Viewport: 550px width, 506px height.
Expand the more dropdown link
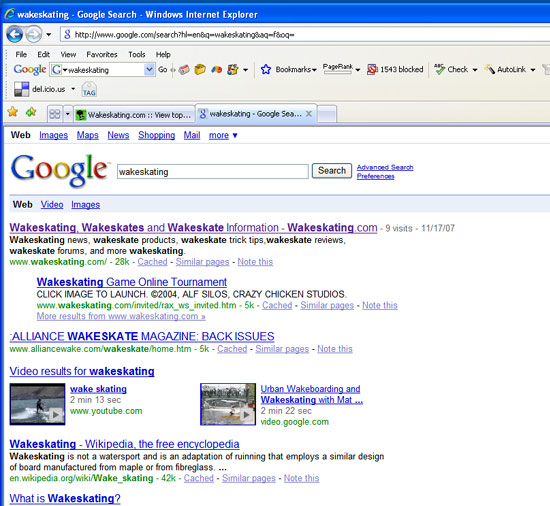click(x=223, y=135)
